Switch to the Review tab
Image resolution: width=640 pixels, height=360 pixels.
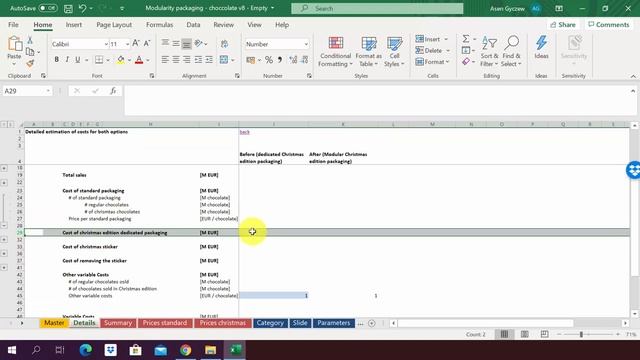point(224,25)
